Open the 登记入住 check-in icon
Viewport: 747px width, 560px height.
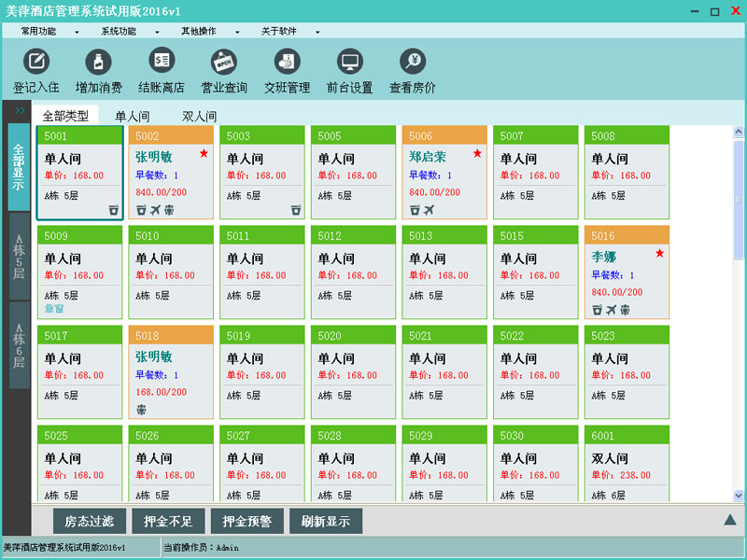pyautogui.click(x=36, y=62)
